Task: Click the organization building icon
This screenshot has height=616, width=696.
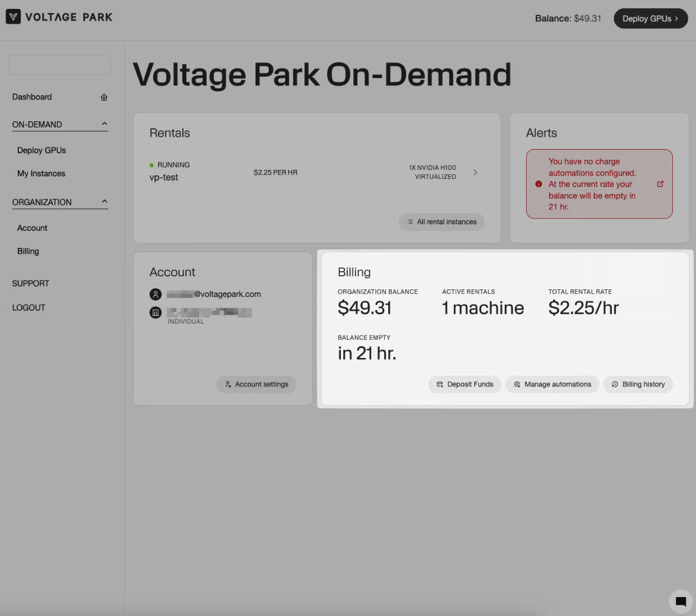Action: 156,312
